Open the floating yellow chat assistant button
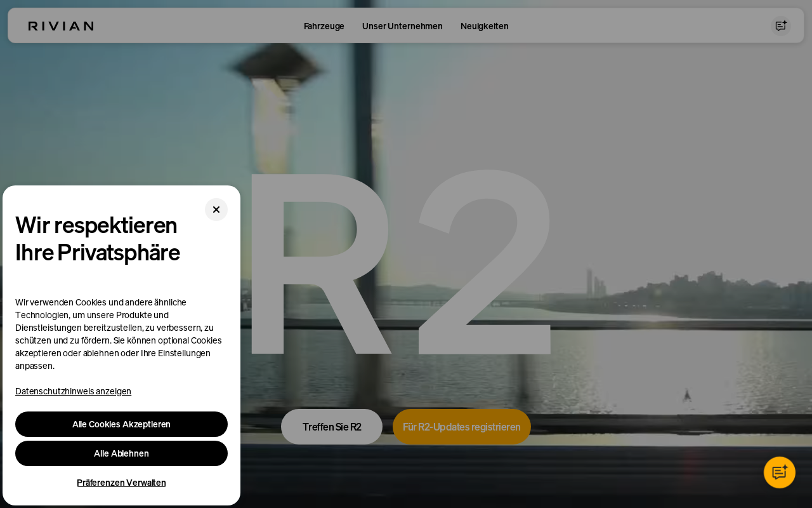812x508 pixels. coord(780,472)
